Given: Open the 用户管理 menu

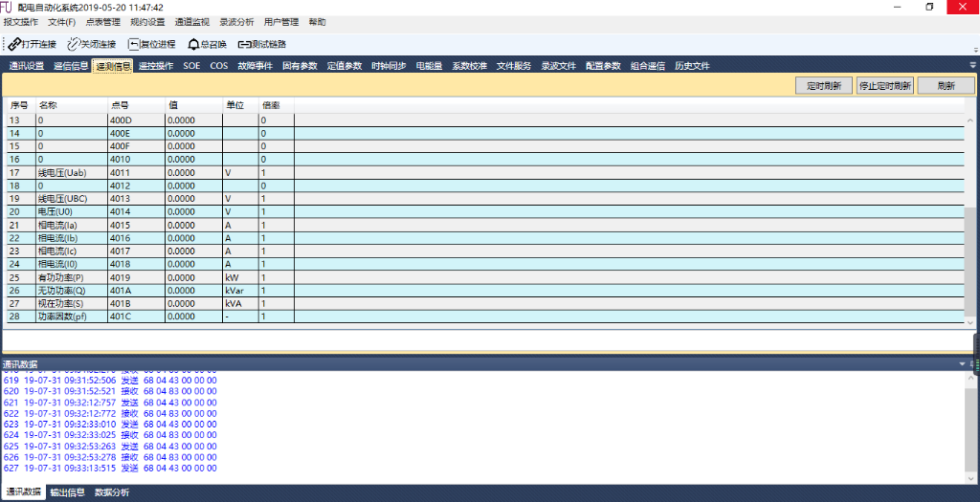Looking at the screenshot, I should click(x=281, y=22).
